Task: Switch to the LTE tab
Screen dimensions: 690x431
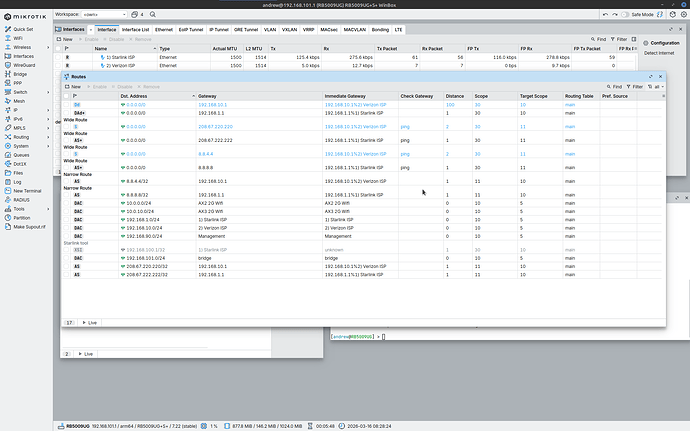Action: coord(398,29)
